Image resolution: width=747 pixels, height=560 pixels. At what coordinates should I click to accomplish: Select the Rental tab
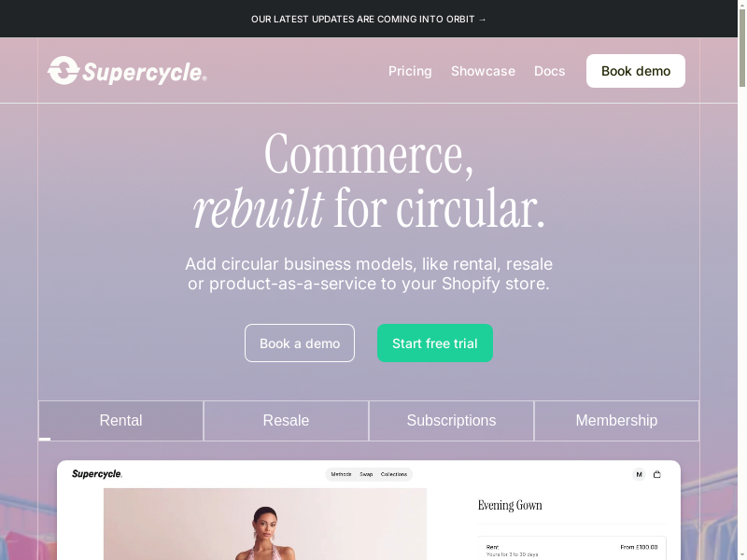(121, 421)
